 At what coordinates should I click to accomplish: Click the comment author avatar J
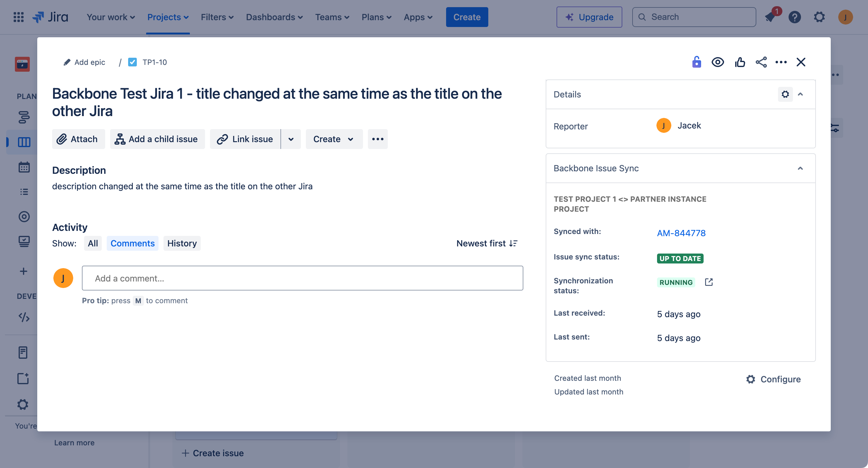(x=63, y=278)
